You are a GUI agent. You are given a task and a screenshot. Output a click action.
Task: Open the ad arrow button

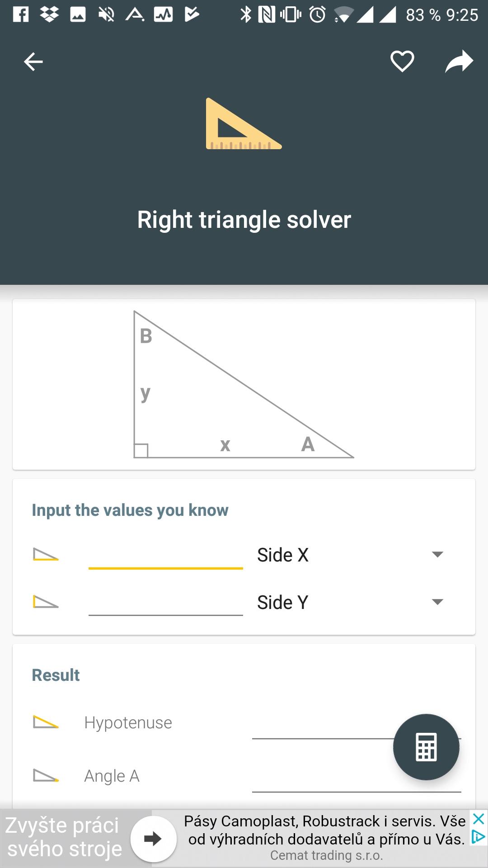(x=153, y=839)
